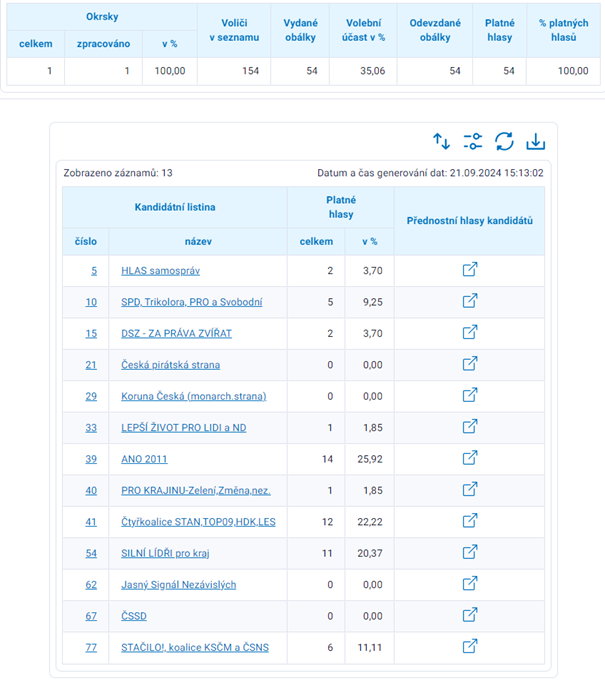Viewport: 605px width, 683px height.
Task: Click the Zobrazeno záznamů: 13 text
Action: pyautogui.click(x=118, y=173)
